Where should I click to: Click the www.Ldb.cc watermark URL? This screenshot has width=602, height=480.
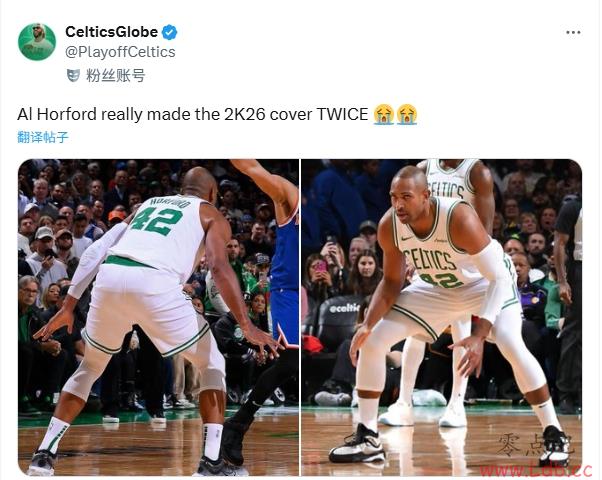536,470
